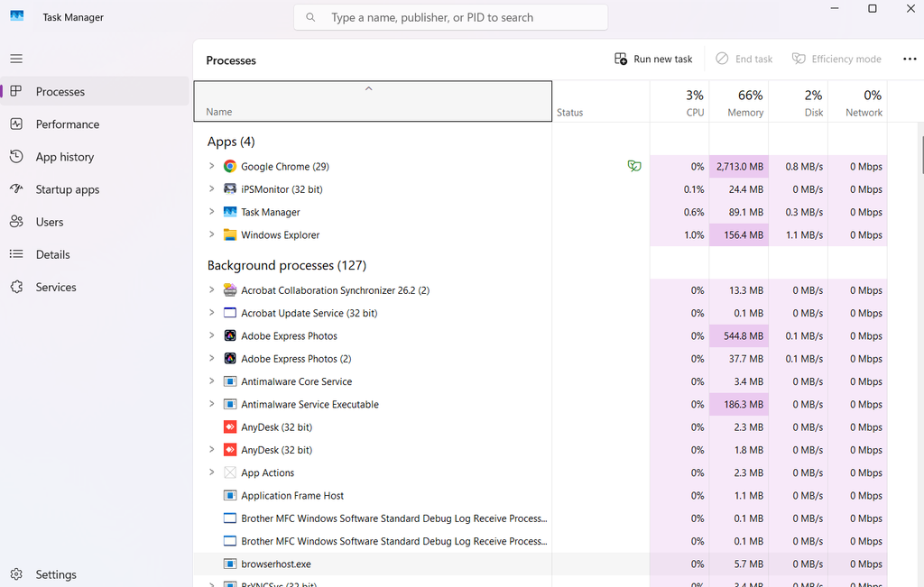The width and height of the screenshot is (924, 587).
Task: Expand the Google Chrome (29) process group
Action: pyautogui.click(x=211, y=166)
